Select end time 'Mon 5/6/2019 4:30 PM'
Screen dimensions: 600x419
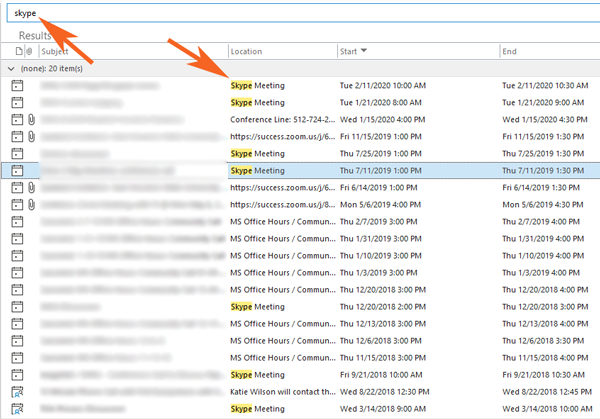click(543, 205)
